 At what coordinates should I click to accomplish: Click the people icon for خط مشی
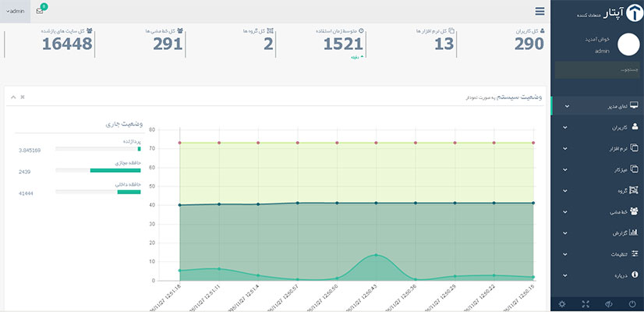coord(634,211)
